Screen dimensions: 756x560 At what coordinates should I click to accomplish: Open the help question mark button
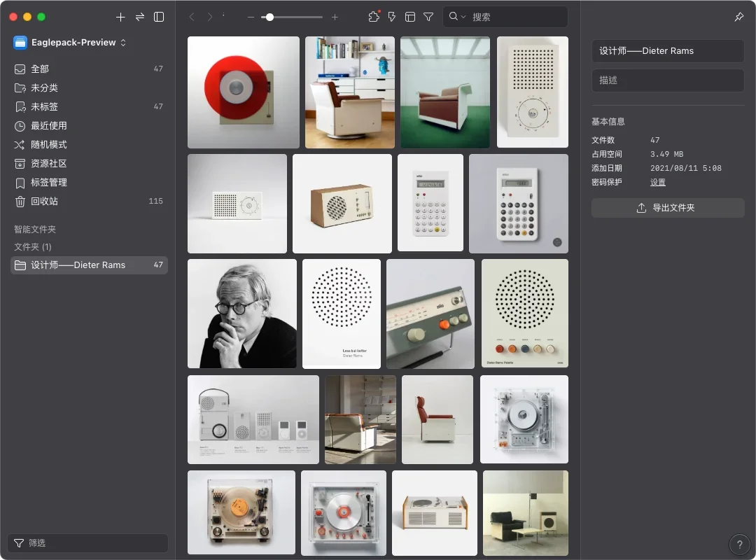(739, 544)
